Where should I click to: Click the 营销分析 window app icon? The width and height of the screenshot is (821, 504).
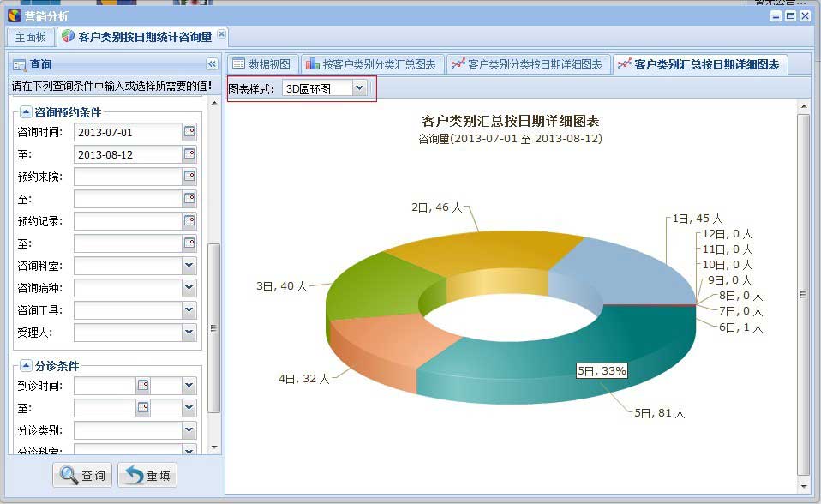[x=14, y=15]
